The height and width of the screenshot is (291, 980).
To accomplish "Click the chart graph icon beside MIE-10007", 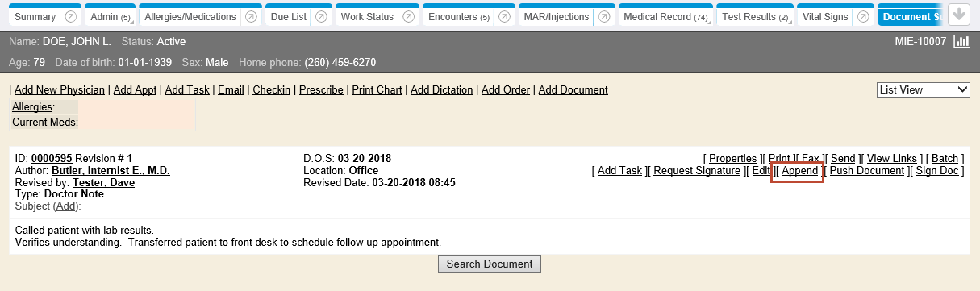I will coord(961,42).
